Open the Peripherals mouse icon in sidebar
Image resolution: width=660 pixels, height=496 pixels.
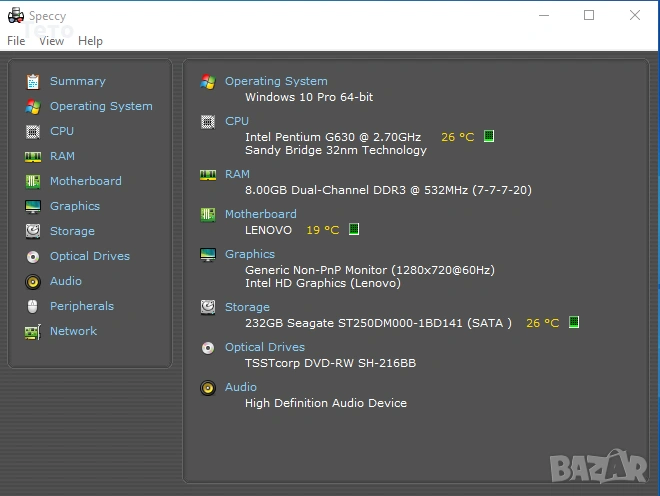(x=33, y=306)
